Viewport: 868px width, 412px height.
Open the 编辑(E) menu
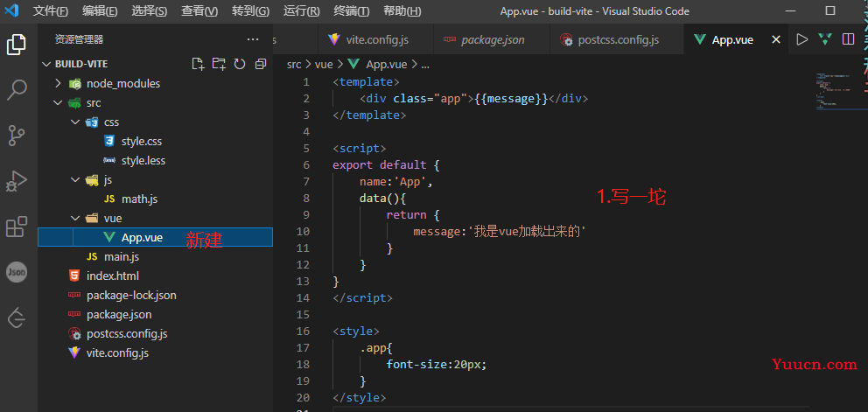point(100,11)
